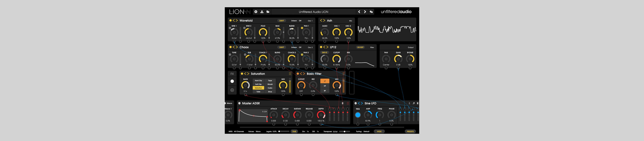Toggle the Wavefold oscillator power dot

[230, 20]
